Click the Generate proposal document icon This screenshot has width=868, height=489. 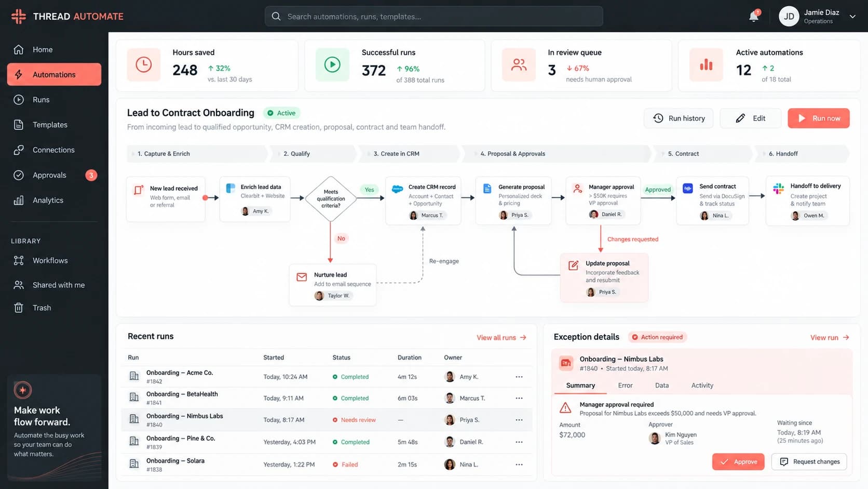click(487, 188)
